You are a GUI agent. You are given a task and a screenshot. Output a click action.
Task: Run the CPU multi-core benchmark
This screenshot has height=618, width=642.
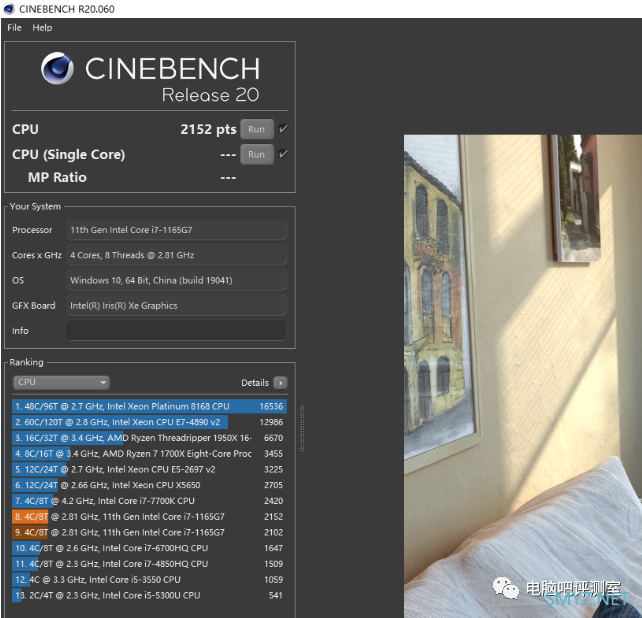point(257,129)
